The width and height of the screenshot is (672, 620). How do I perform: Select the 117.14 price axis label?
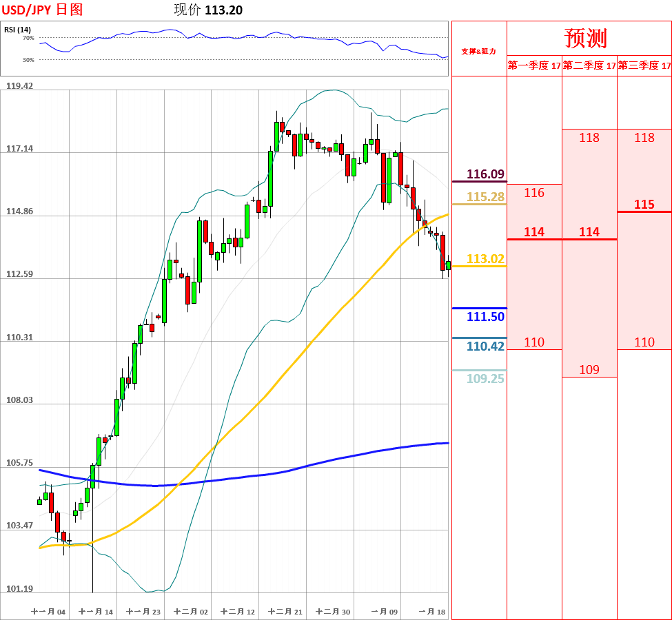click(x=19, y=149)
